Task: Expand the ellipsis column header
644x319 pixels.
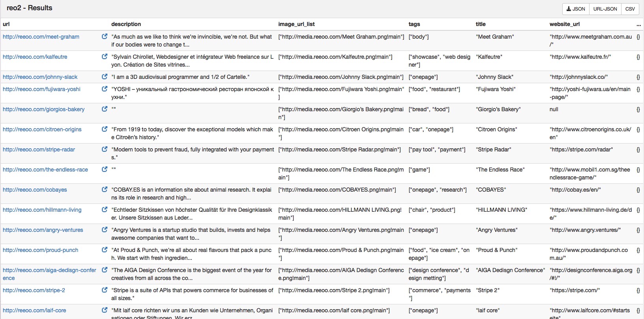Action: 639,24
